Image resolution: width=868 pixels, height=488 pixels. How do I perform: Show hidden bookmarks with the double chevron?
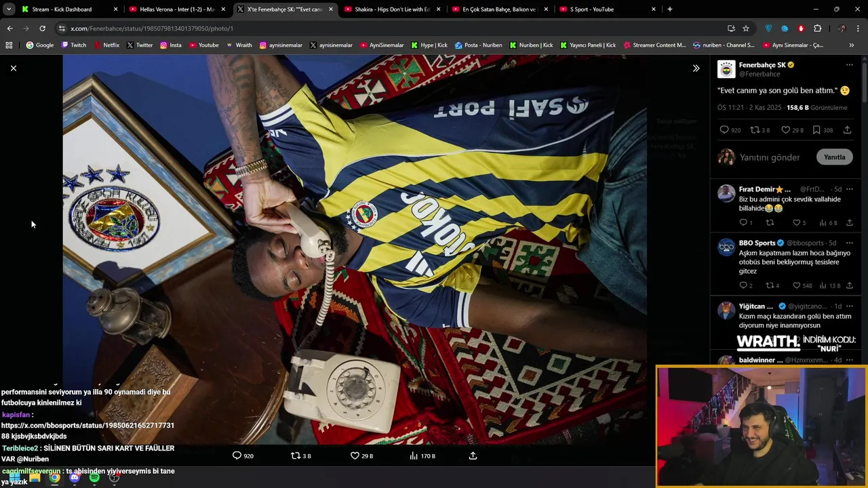[x=851, y=45]
